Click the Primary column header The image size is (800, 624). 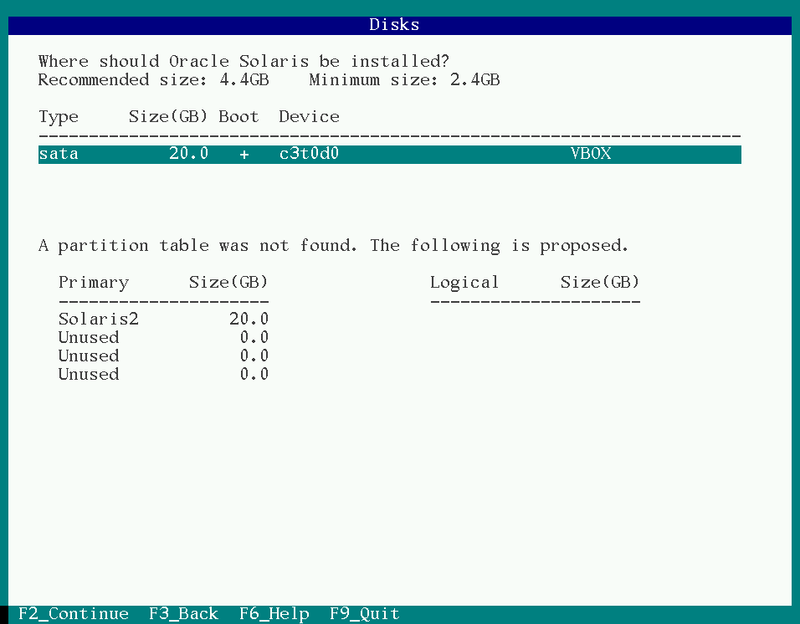click(x=93, y=282)
